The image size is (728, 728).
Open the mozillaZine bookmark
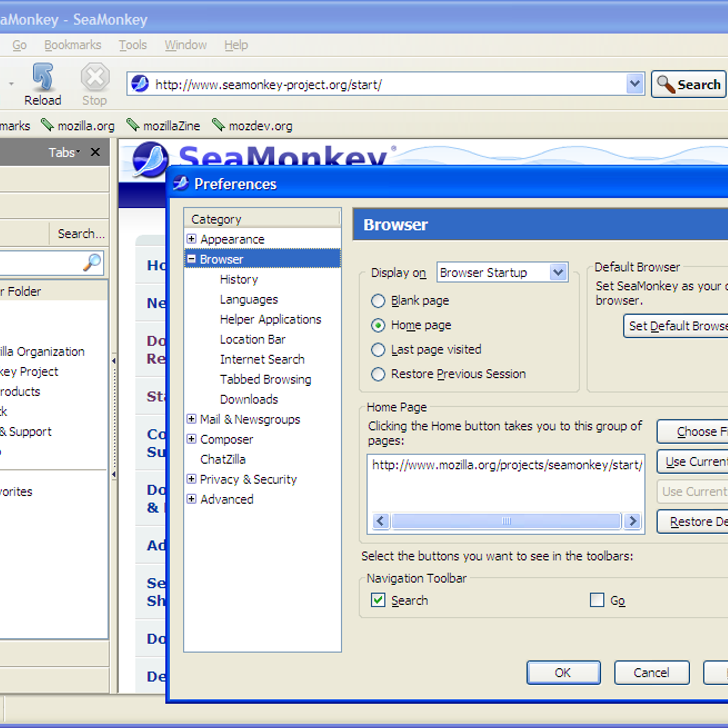point(163,126)
